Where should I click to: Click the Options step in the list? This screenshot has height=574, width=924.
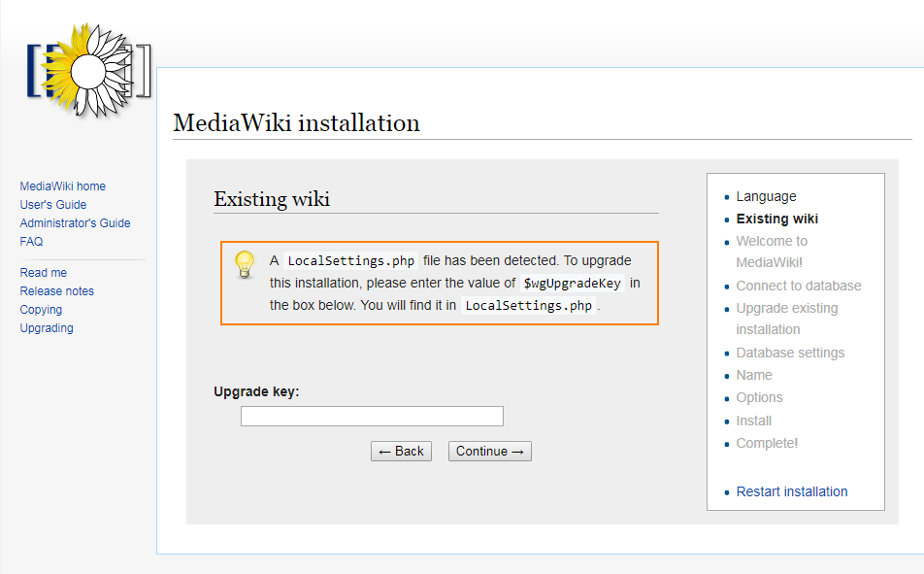[759, 397]
